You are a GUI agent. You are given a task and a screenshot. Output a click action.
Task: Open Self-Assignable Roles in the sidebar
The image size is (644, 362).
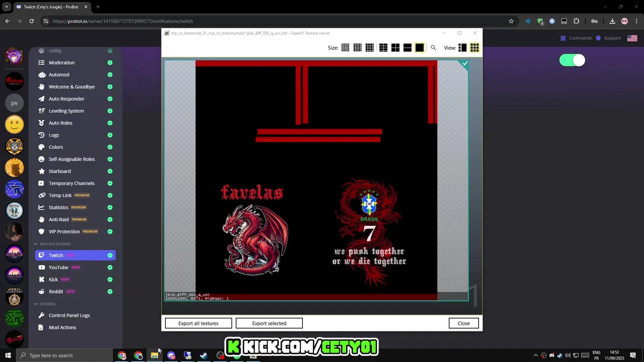click(x=71, y=159)
